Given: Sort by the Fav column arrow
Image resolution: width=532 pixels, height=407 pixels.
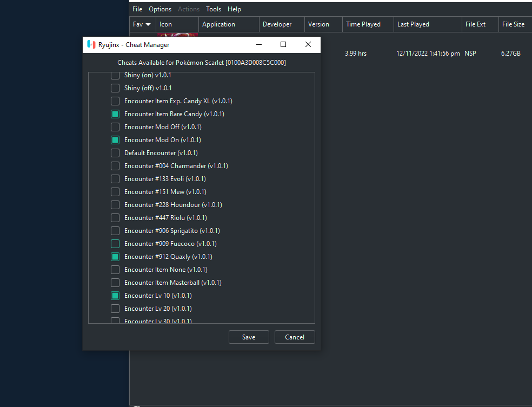Looking at the screenshot, I should [x=148, y=24].
